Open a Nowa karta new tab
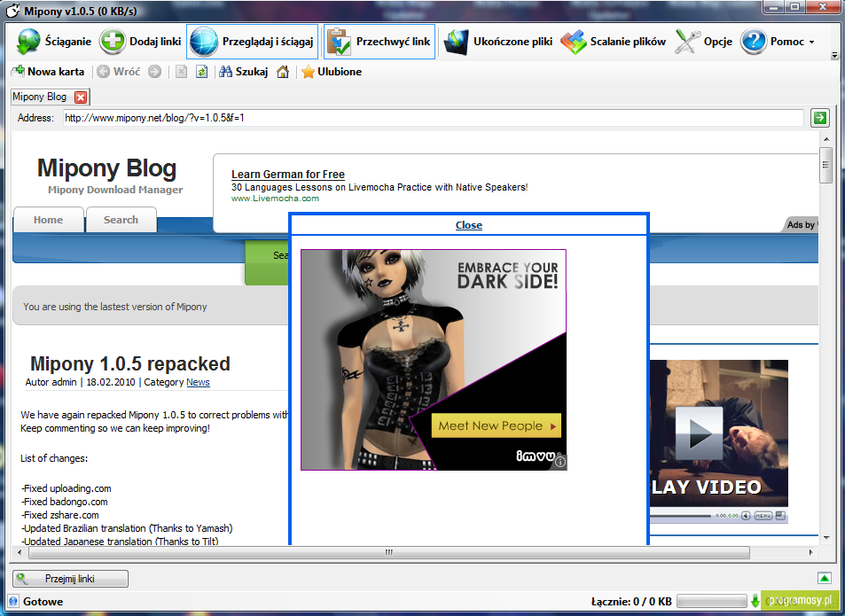 tap(48, 72)
